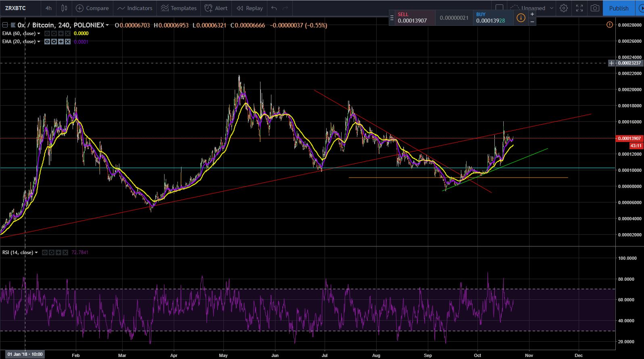The image size is (644, 359).
Task: Grab the trading panel drag handle
Action: [392, 18]
